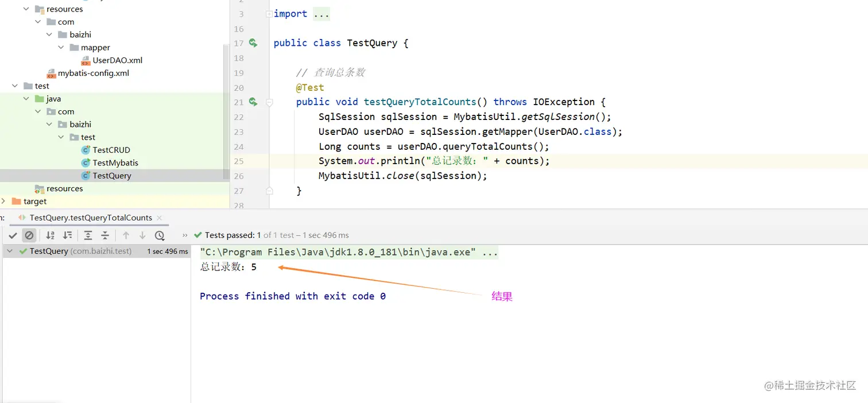Viewport: 868px width, 403px height.
Task: Click the mybatis-config.xml file icon
Action: [x=51, y=73]
